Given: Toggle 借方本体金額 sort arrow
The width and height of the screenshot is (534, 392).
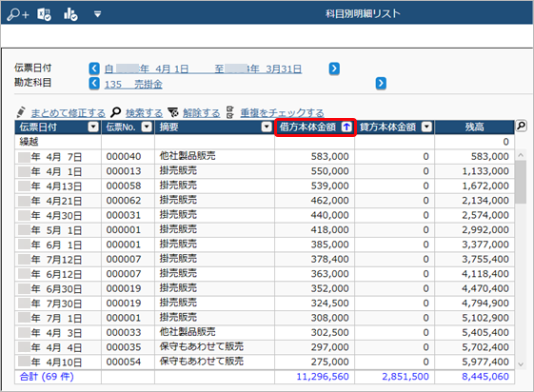Looking at the screenshot, I should point(346,127).
